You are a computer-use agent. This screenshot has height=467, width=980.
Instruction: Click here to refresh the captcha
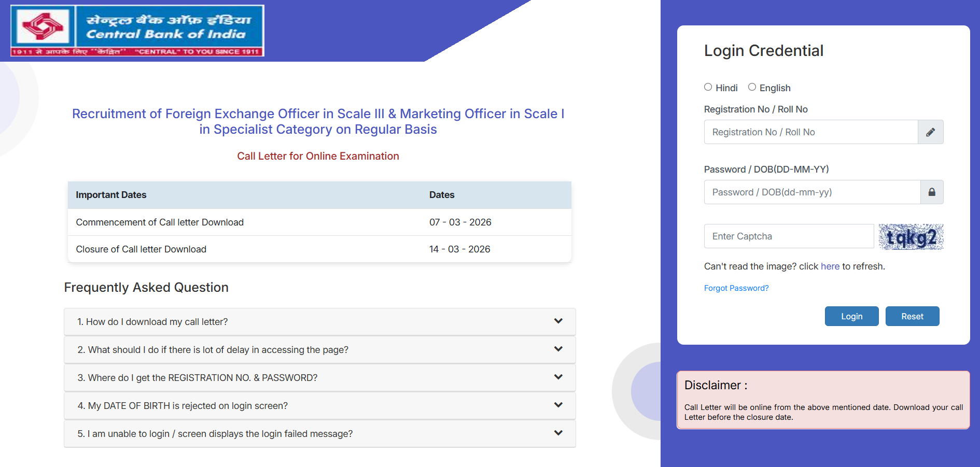point(830,266)
